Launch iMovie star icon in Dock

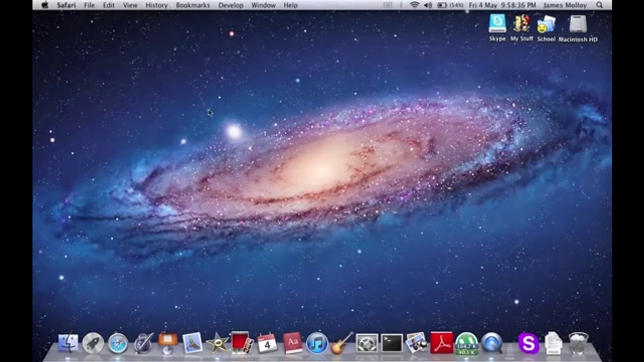[217, 343]
